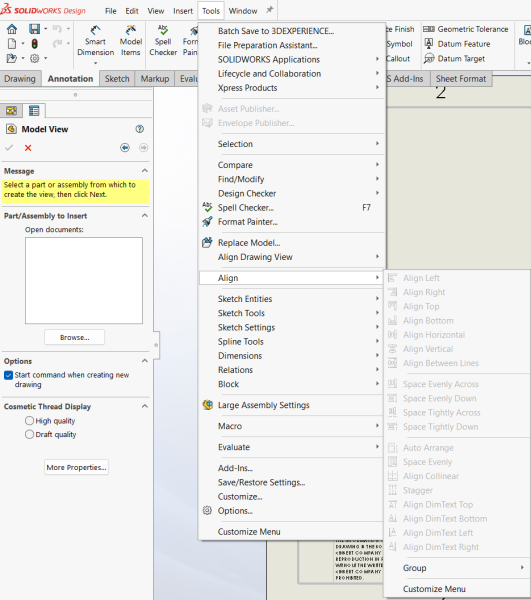The width and height of the screenshot is (531, 600).
Task: Expand the Macro submenu
Action: click(292, 426)
